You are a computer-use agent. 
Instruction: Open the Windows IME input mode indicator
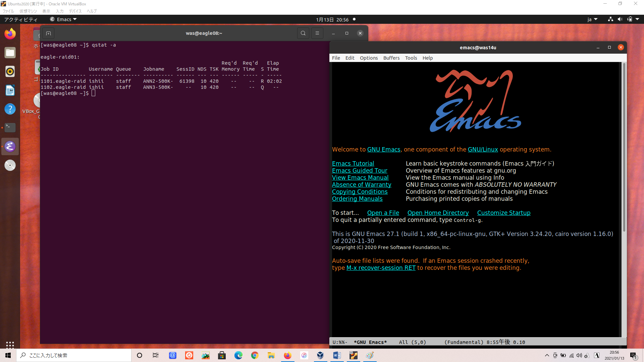(x=597, y=355)
